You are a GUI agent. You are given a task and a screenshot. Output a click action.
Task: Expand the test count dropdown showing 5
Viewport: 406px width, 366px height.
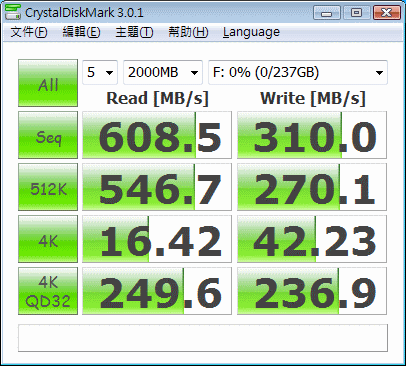point(100,72)
